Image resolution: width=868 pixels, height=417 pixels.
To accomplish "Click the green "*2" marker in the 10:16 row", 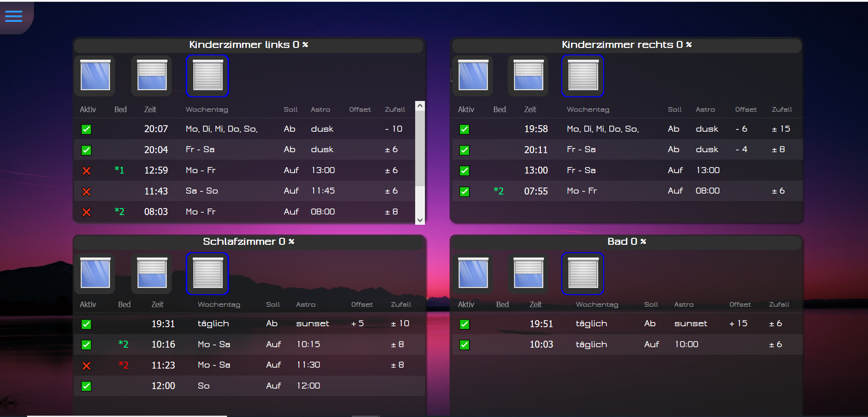I will click(123, 344).
